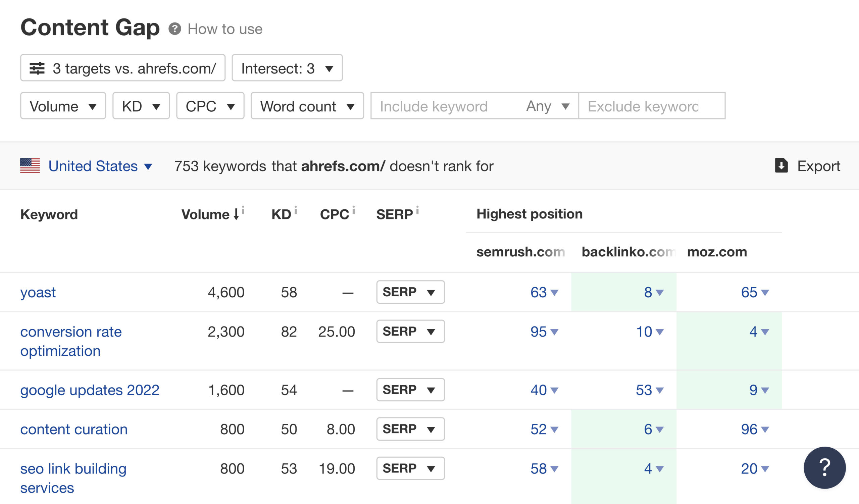Click the SERP button for conversion rate optimization

410,331
